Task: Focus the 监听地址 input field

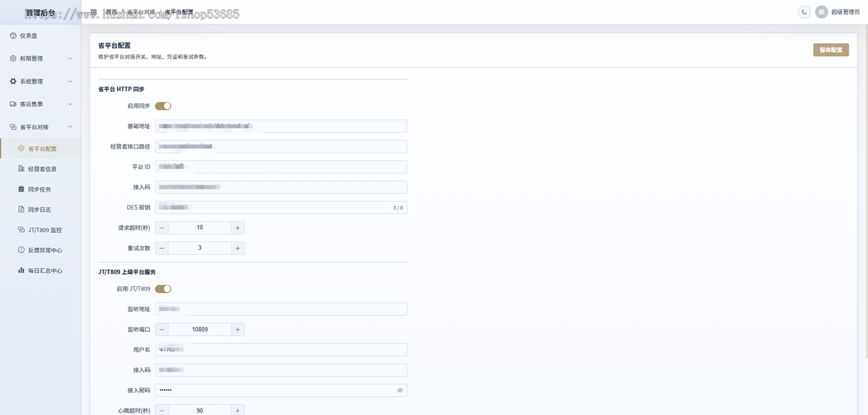Action: 281,309
